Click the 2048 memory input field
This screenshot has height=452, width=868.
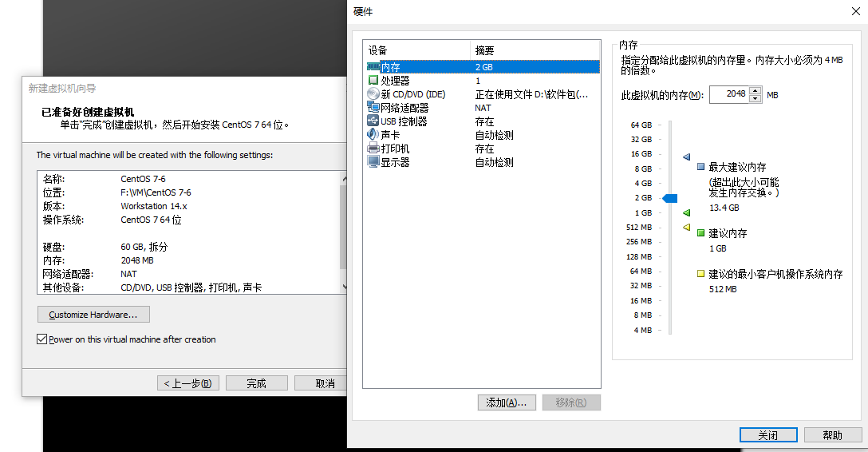(x=730, y=94)
